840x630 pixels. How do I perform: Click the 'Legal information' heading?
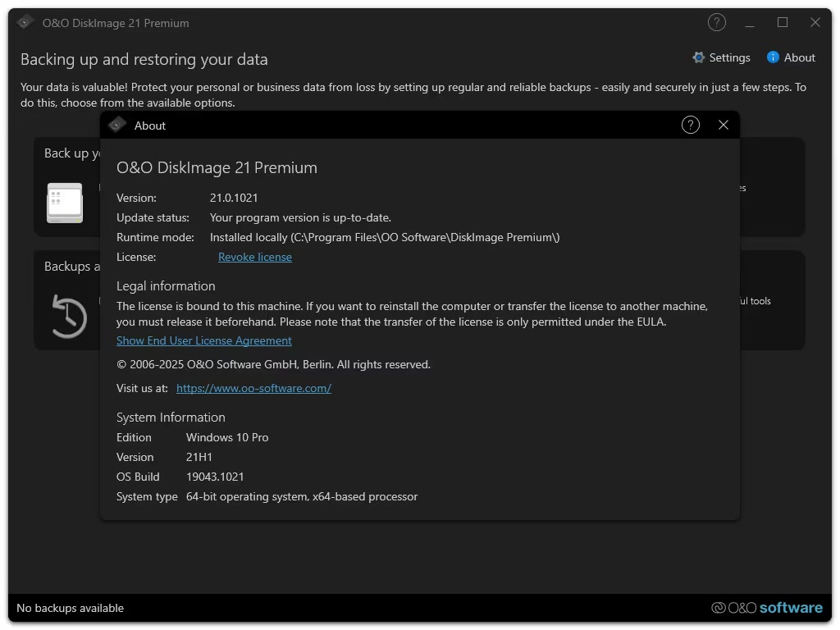click(x=166, y=286)
